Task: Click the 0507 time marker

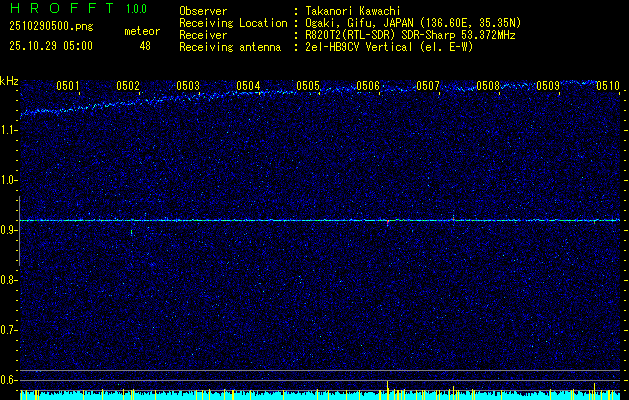Action: pyautogui.click(x=428, y=85)
